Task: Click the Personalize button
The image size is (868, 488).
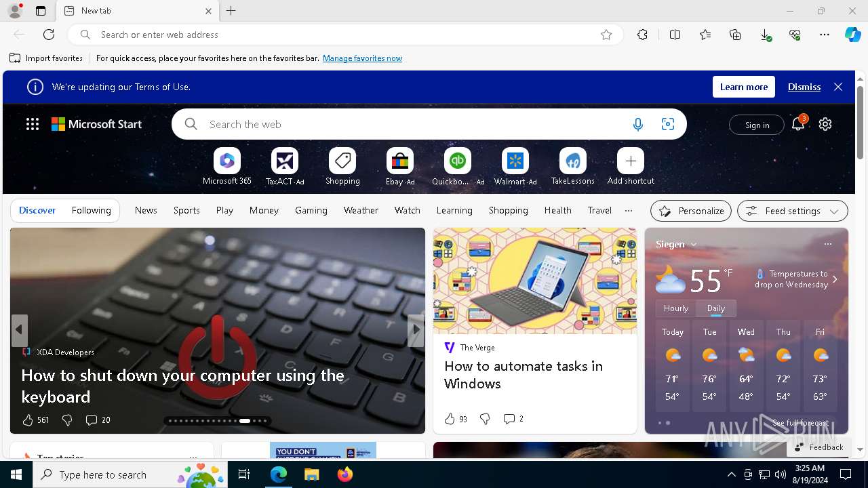Action: click(x=691, y=211)
